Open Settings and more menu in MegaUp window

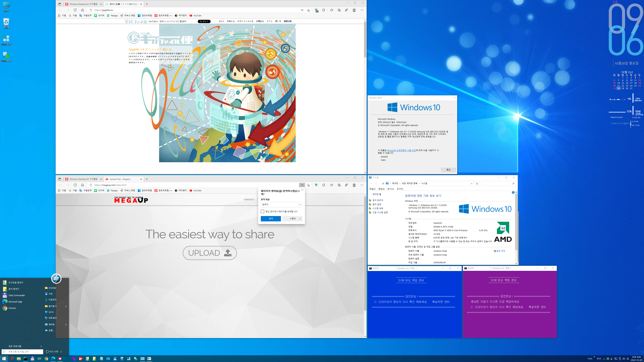coord(362,185)
